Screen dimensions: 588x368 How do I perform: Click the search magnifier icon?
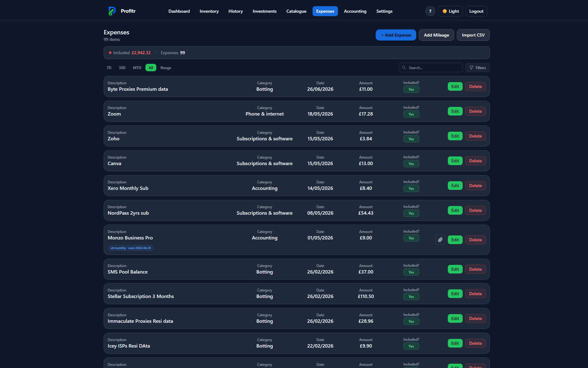[x=404, y=68]
